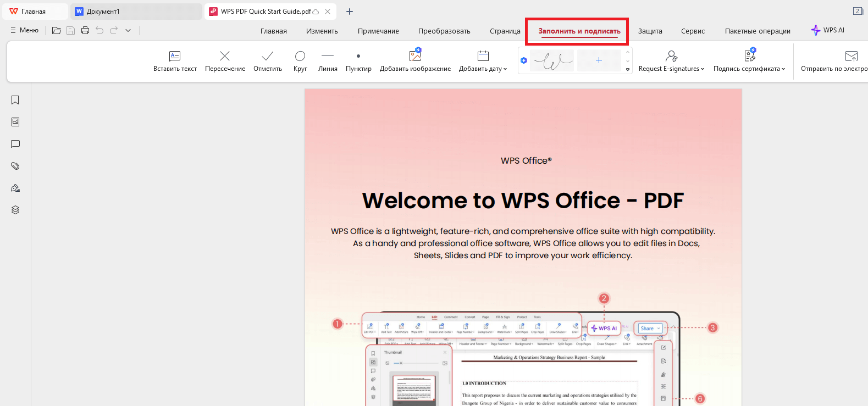868x406 pixels.
Task: Select the existing handwritten signature
Action: 552,60
